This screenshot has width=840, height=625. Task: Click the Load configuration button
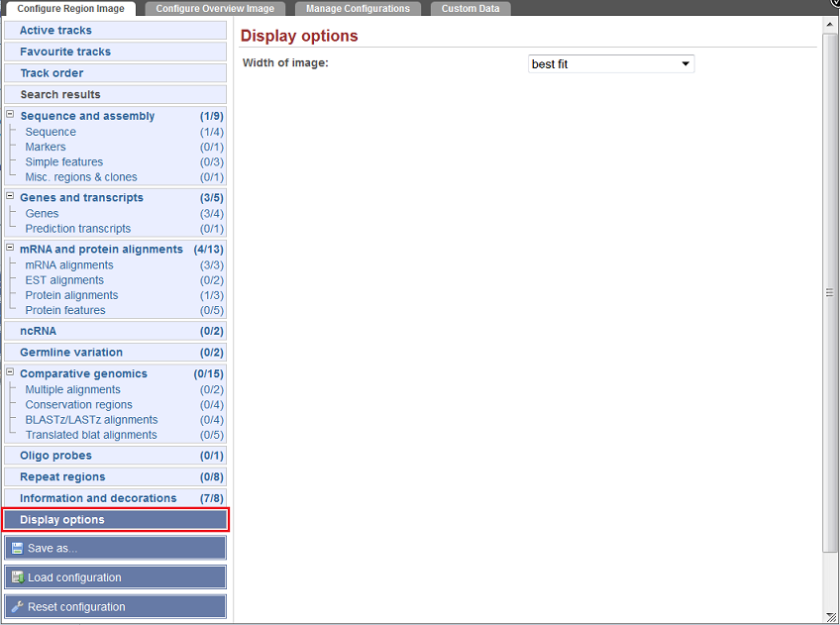coord(115,577)
